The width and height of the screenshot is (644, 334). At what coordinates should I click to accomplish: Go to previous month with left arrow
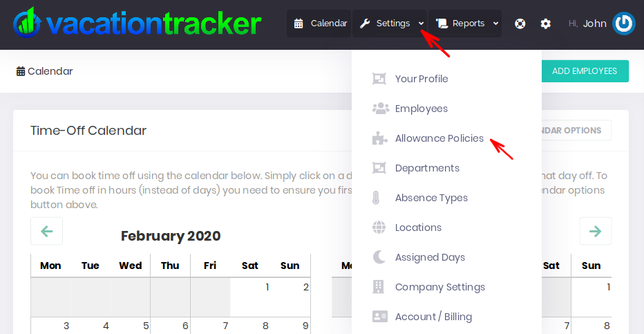click(47, 231)
